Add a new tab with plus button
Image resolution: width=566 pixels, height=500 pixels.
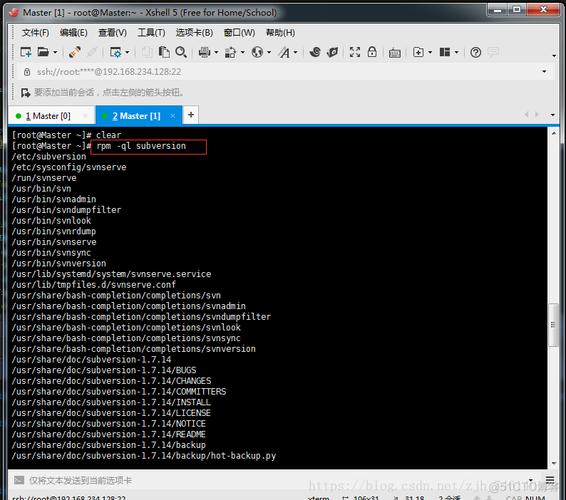click(x=191, y=115)
